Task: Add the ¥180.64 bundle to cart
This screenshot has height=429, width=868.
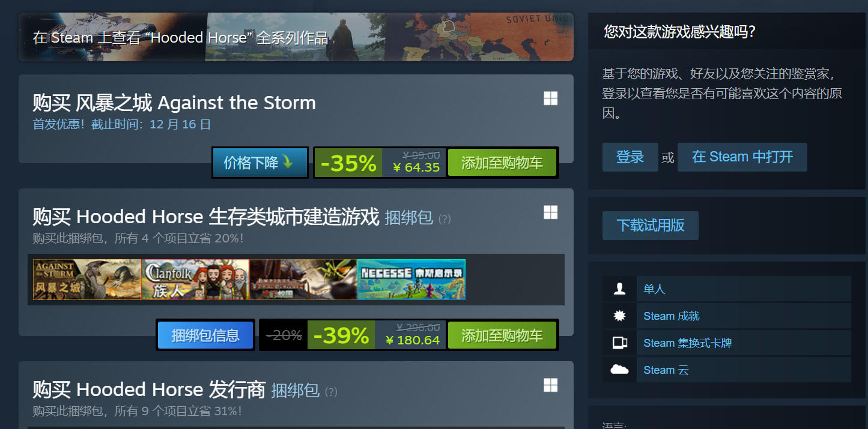Action: 502,335
